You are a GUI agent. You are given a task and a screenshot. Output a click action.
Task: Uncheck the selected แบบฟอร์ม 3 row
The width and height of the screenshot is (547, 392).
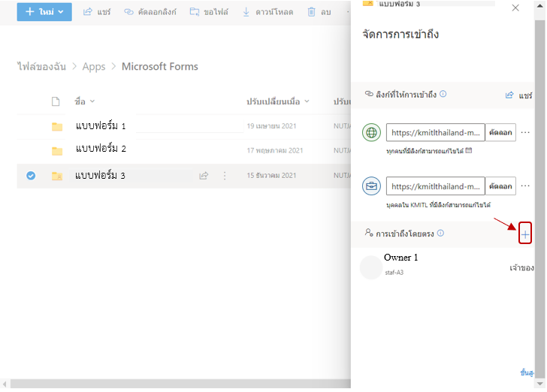31,176
